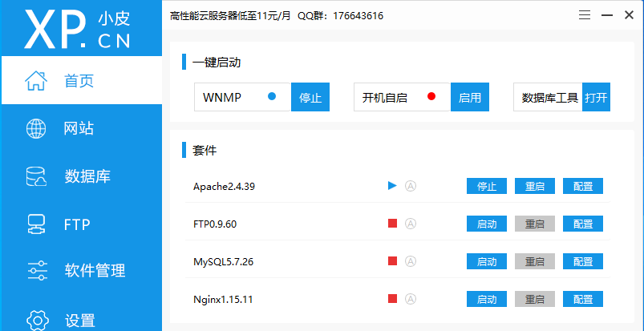Open 设置 in the sidebar

coord(82,320)
